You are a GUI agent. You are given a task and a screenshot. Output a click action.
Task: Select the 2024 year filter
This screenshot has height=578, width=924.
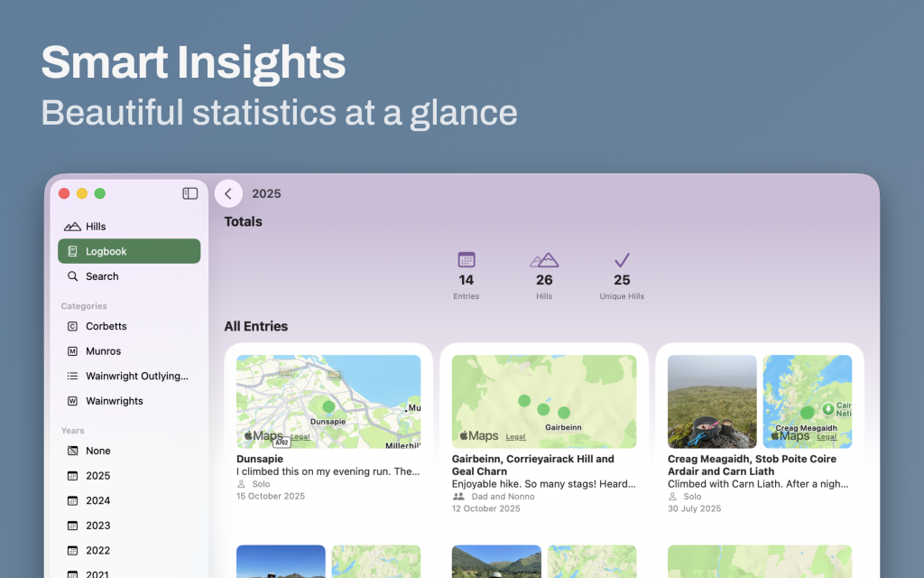coord(97,500)
